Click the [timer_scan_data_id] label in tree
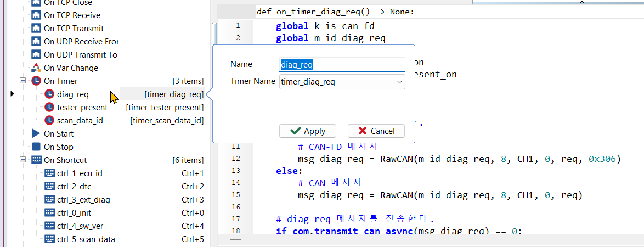Image resolution: width=644 pixels, height=247 pixels. (167, 121)
